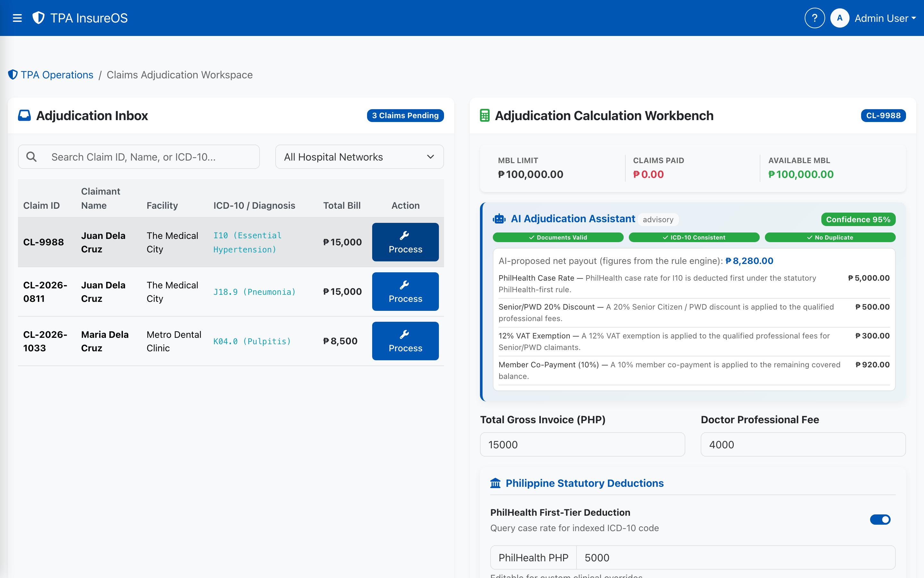This screenshot has height=578, width=924.
Task: Open the hamburger navigation menu
Action: click(x=17, y=18)
